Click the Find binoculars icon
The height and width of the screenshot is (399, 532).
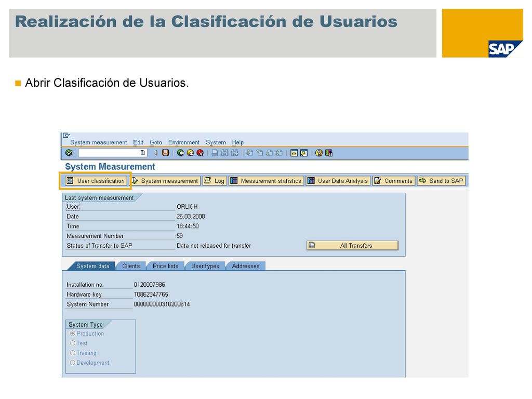(x=224, y=153)
